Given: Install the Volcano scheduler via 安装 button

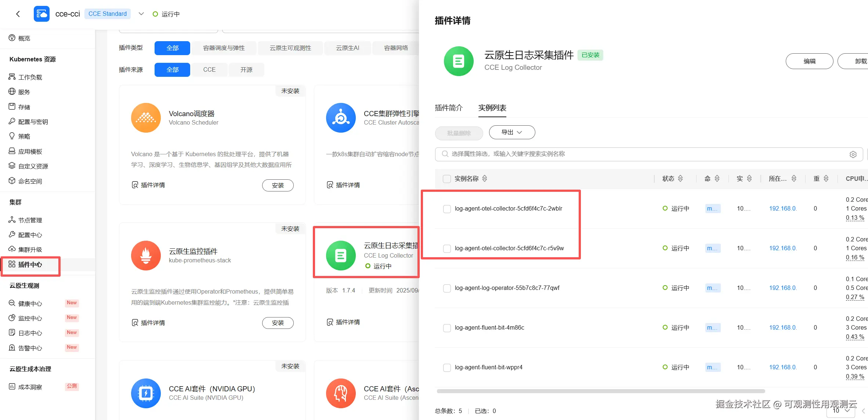Looking at the screenshot, I should 278,185.
